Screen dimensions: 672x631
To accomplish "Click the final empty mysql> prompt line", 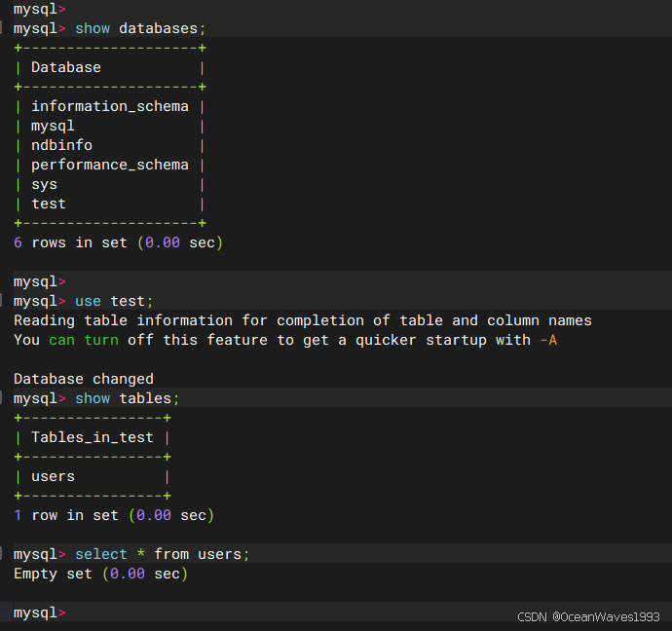I will [40, 612].
